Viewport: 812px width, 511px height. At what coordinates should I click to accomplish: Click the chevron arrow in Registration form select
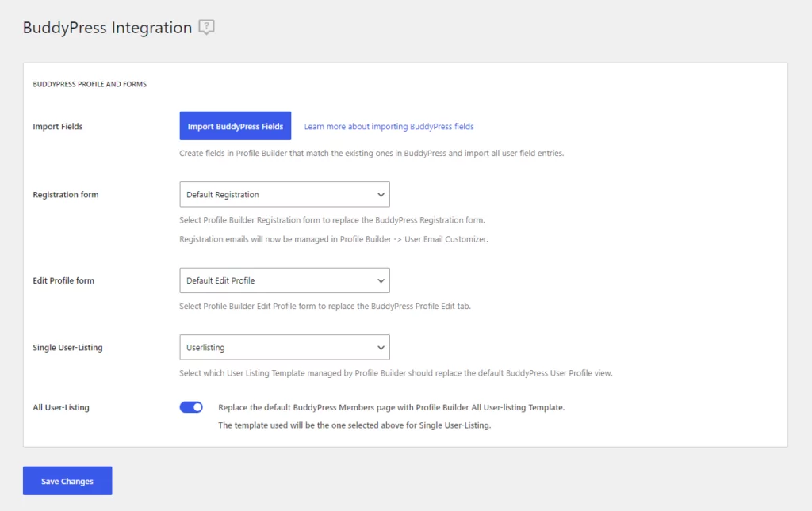coord(381,194)
